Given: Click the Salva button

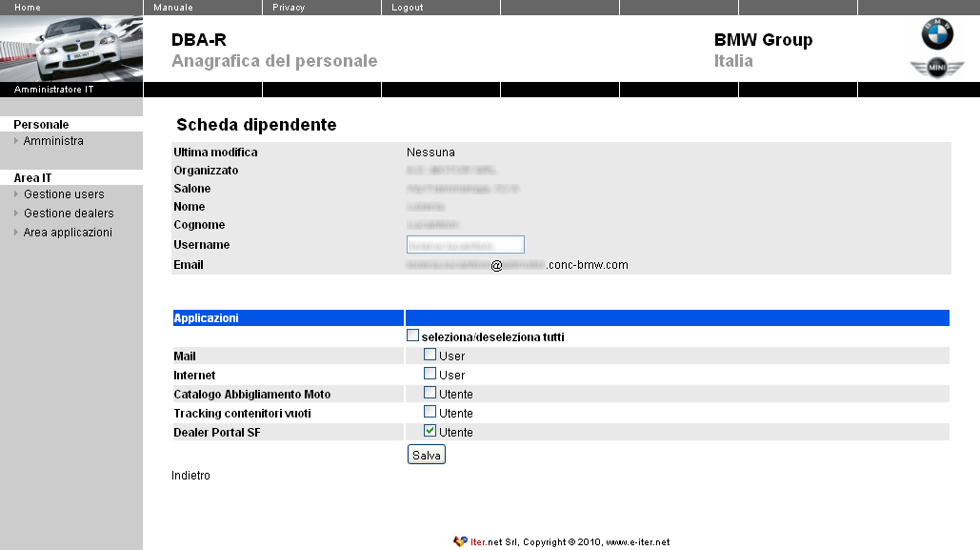Looking at the screenshot, I should point(427,455).
